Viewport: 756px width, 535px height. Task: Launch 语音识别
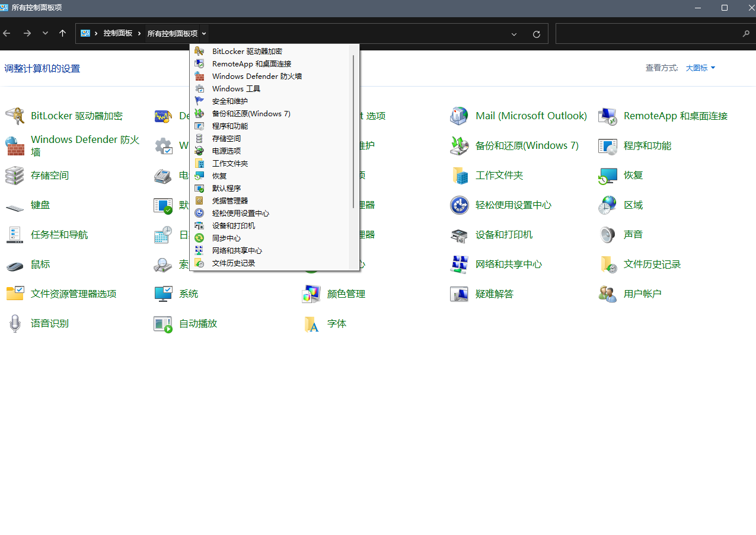(48, 323)
